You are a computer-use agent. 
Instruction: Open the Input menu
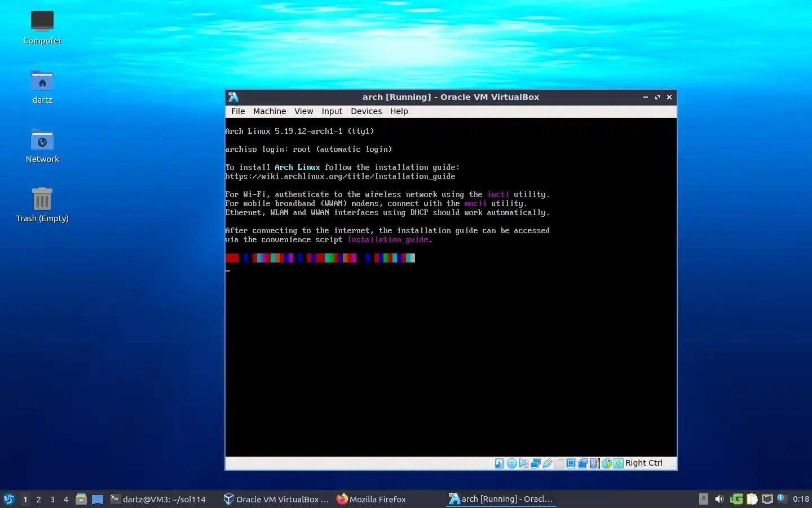click(332, 111)
